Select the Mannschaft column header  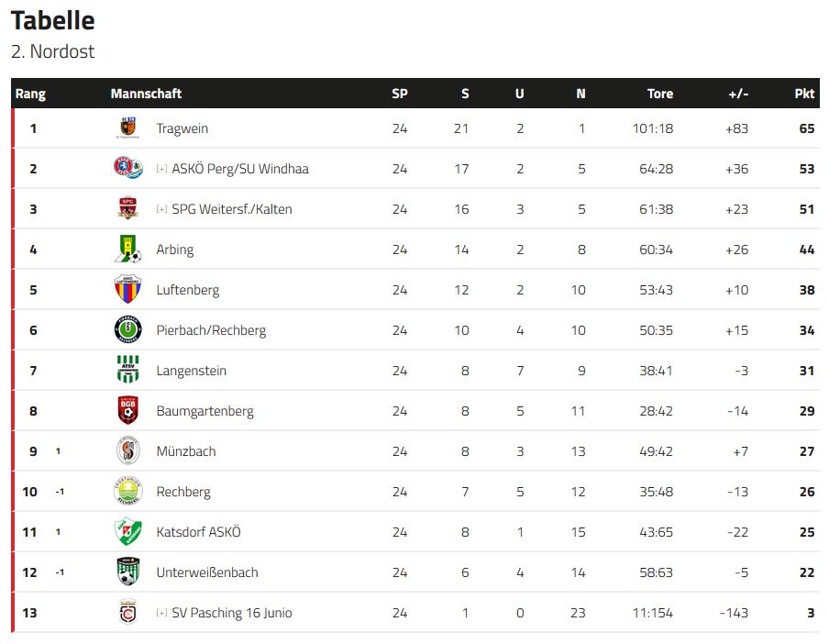146,94
